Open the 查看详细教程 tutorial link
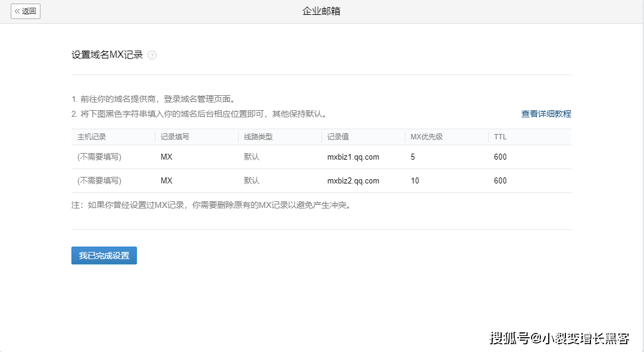 546,114
